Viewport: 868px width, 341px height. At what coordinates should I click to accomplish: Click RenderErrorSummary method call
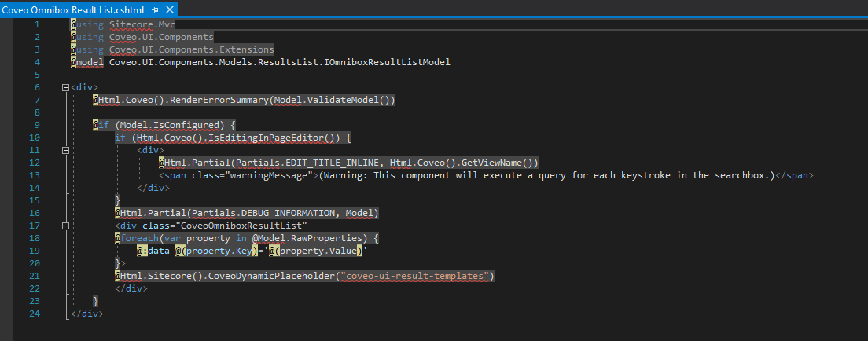point(219,101)
